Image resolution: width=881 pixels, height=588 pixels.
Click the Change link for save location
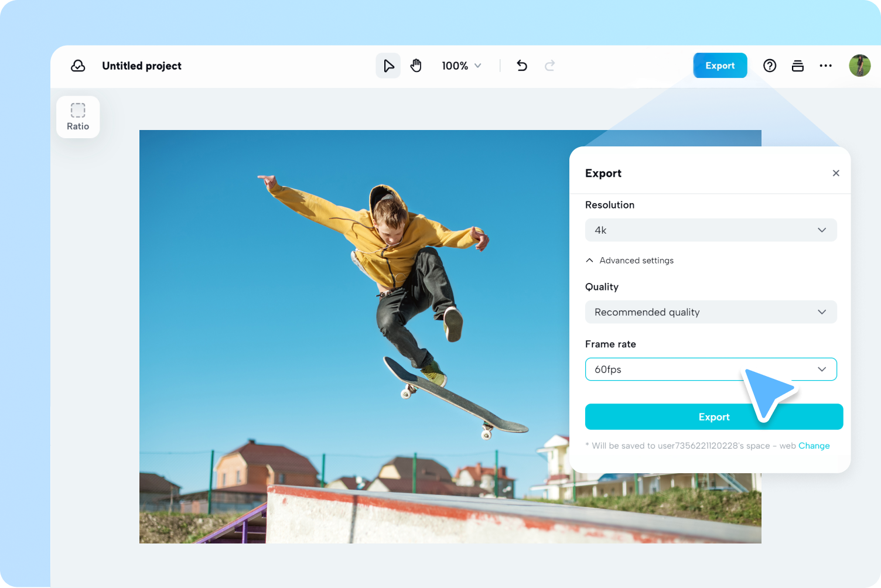click(x=814, y=446)
